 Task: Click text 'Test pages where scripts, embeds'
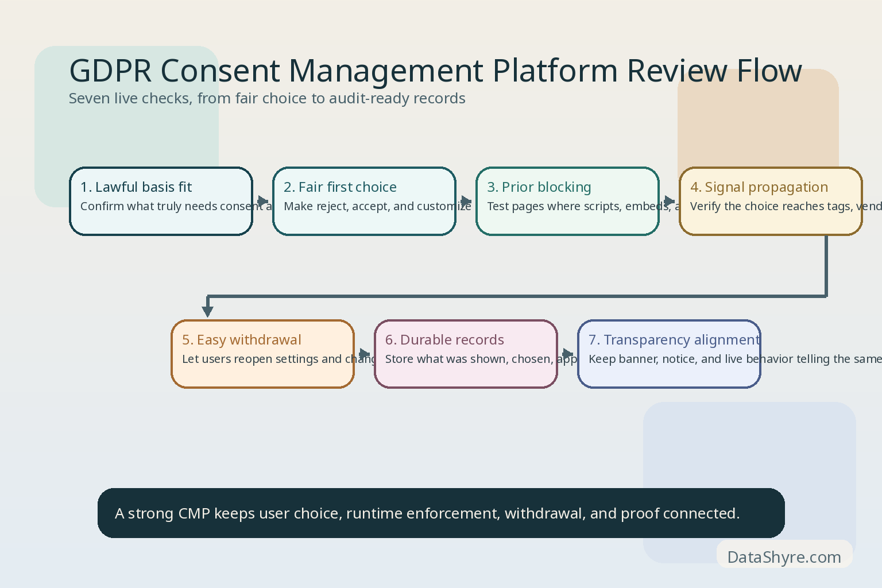pyautogui.click(x=578, y=206)
